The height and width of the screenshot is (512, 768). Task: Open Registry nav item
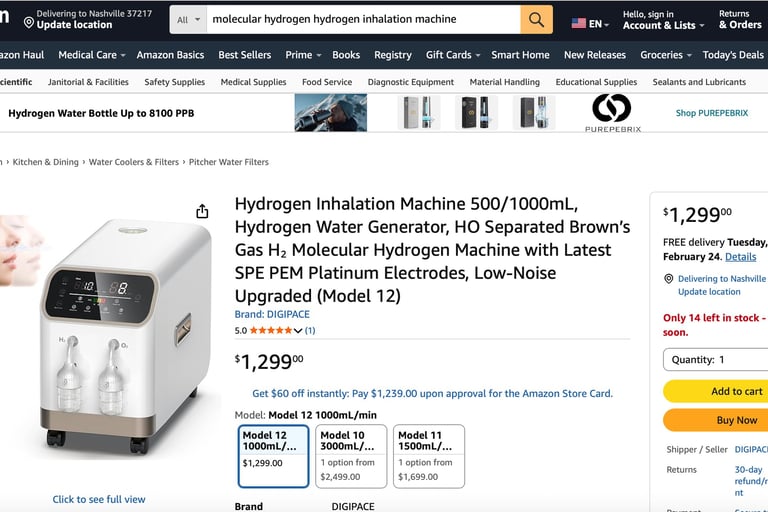coord(393,55)
